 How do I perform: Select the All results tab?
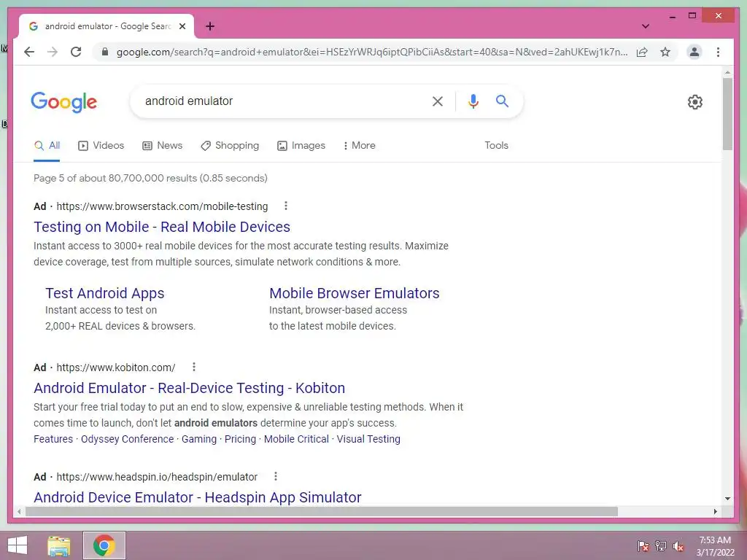pyautogui.click(x=47, y=145)
